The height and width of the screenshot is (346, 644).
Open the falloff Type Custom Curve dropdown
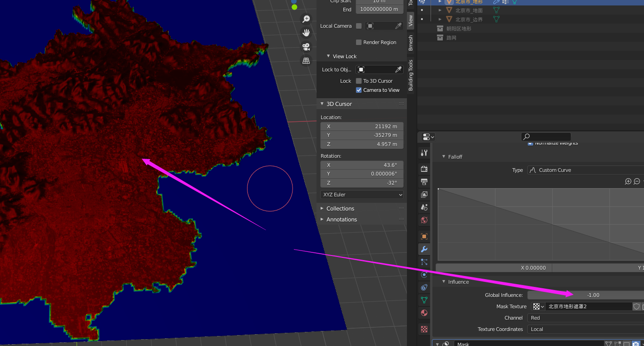586,170
